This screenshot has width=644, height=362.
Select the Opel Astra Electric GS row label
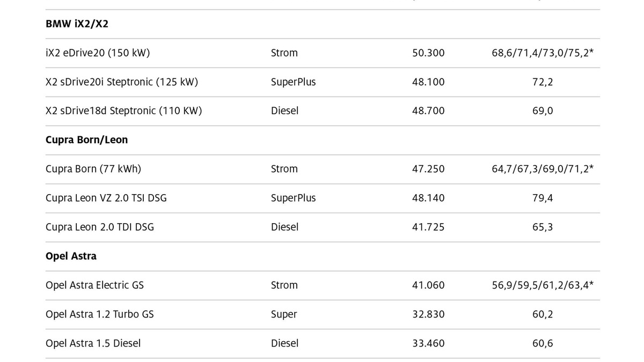[x=95, y=285]
